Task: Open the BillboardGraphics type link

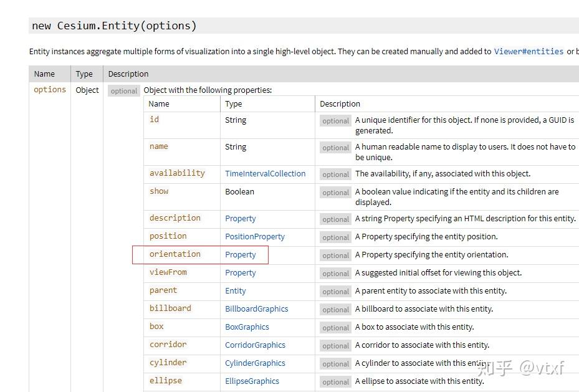Action: [256, 309]
